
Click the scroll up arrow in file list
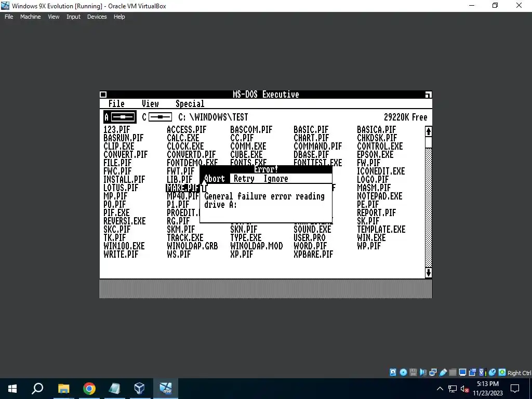coord(429,131)
